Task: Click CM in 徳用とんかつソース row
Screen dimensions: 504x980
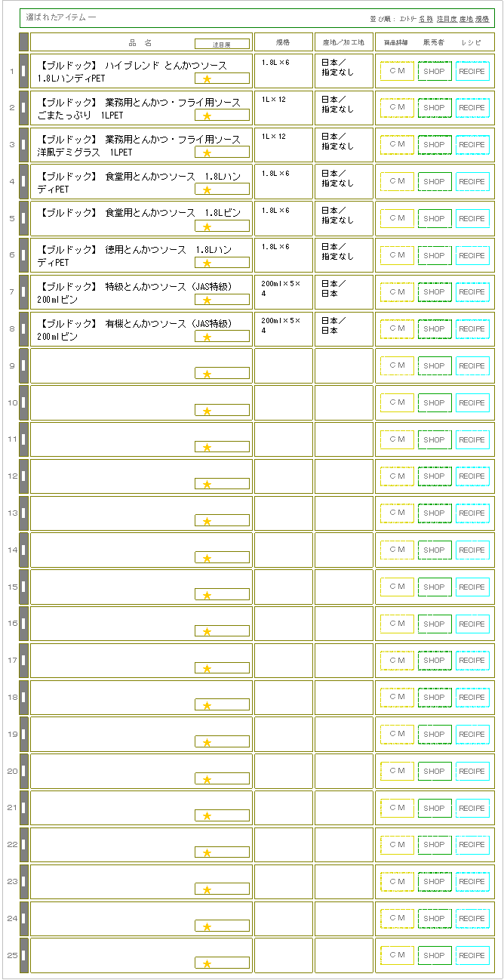Action: 397,255
